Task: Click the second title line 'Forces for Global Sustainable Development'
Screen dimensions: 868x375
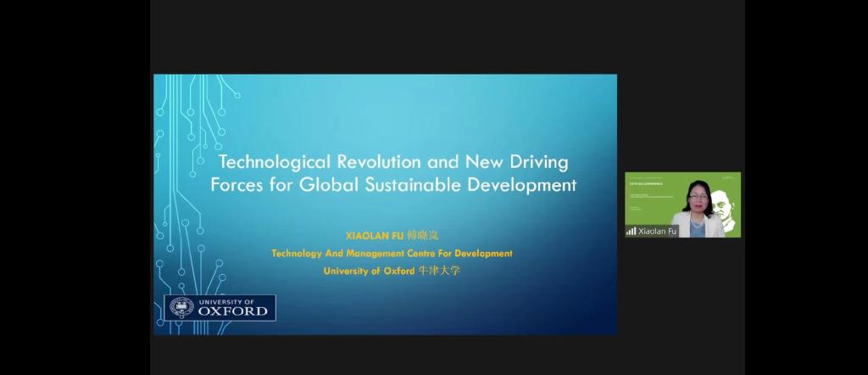Action: click(x=393, y=184)
